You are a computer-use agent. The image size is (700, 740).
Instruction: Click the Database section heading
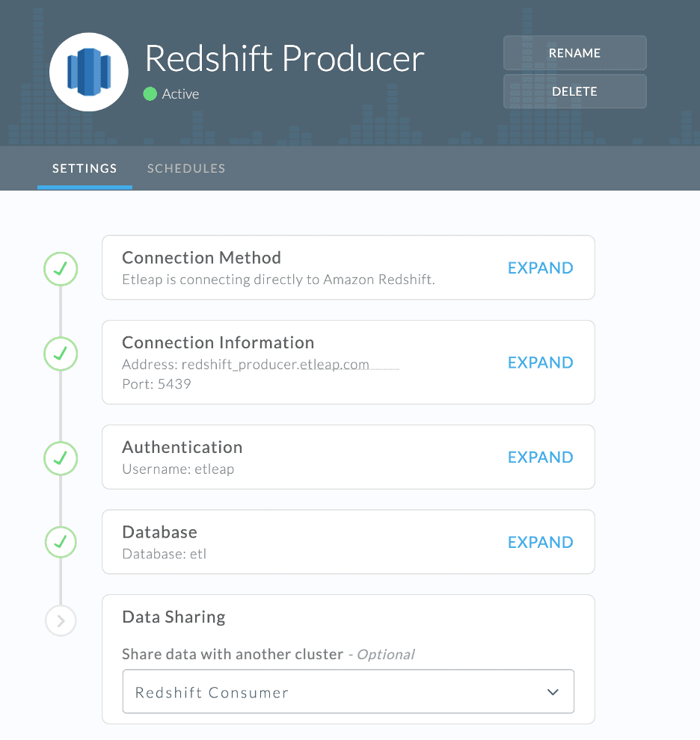pyautogui.click(x=159, y=532)
